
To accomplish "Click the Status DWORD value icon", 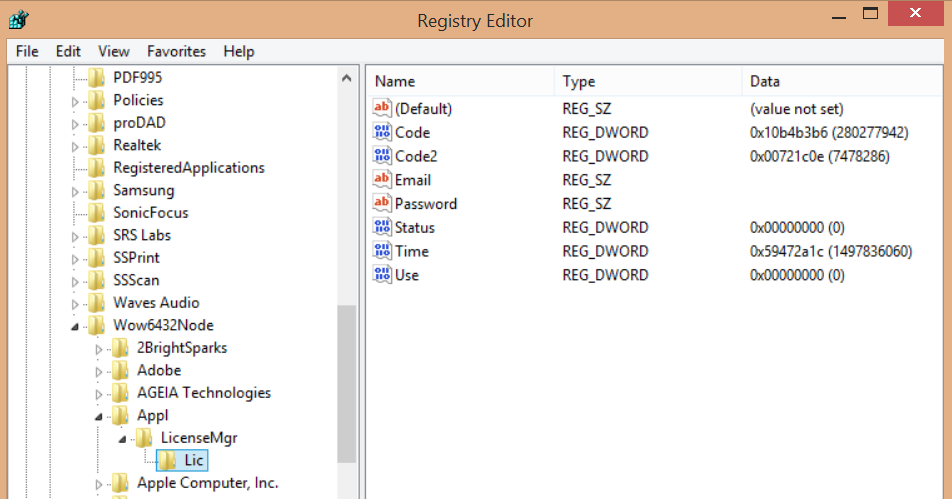I will (382, 227).
